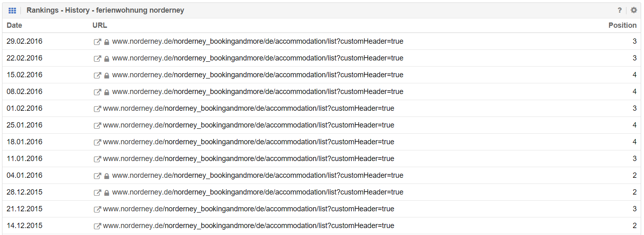Click the padlock icon in 22.02.2016 row
Screen dimensions: 644x235
tap(107, 58)
